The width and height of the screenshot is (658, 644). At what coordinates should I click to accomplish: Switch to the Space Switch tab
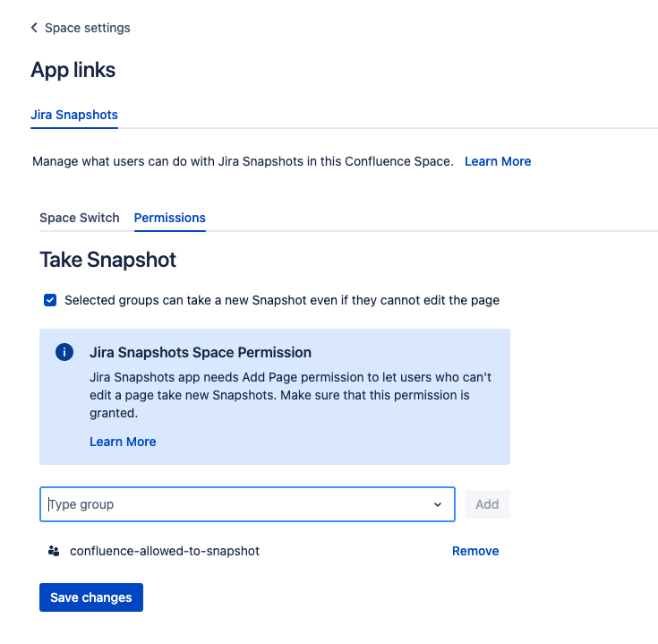tap(80, 218)
